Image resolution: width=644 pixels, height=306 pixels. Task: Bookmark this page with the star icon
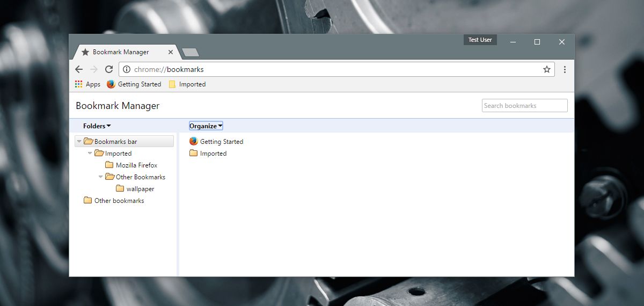click(x=547, y=69)
